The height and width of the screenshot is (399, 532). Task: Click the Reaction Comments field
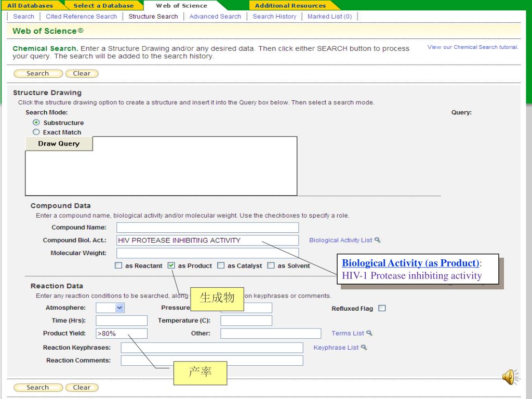coord(212,361)
